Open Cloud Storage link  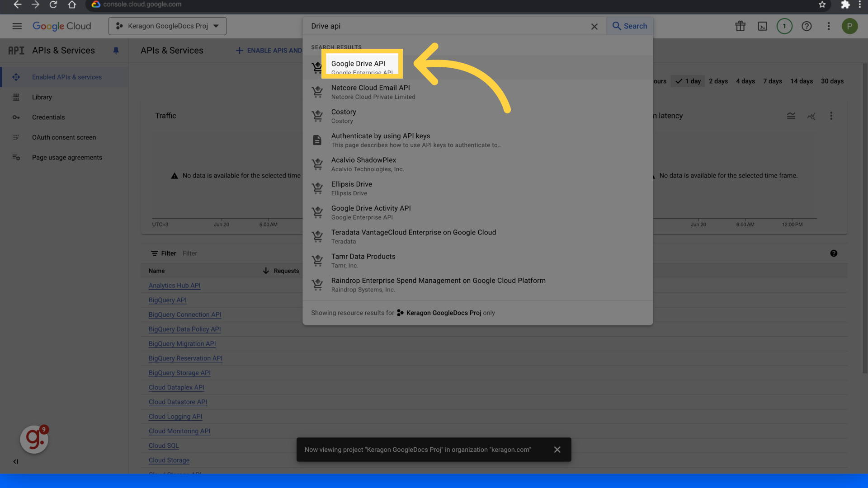pos(169,460)
